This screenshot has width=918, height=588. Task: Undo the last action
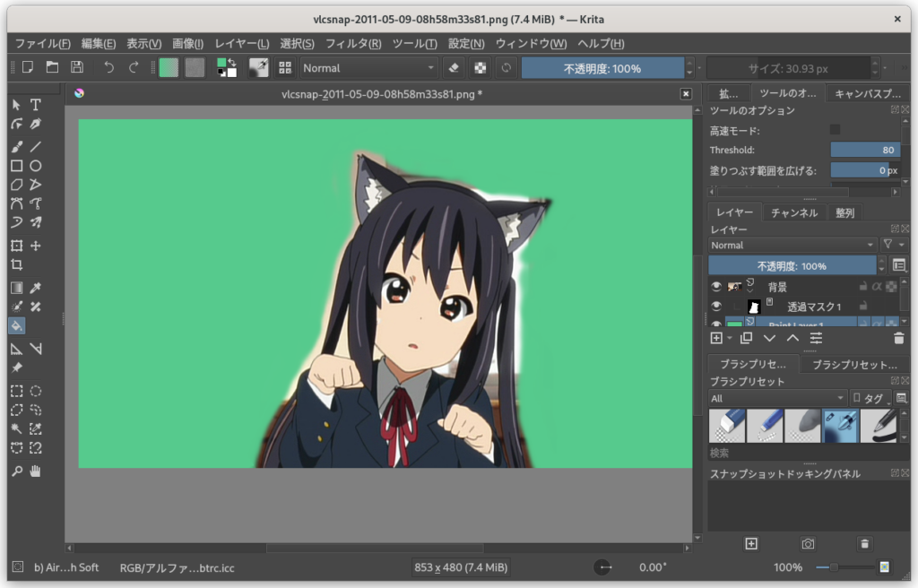108,67
